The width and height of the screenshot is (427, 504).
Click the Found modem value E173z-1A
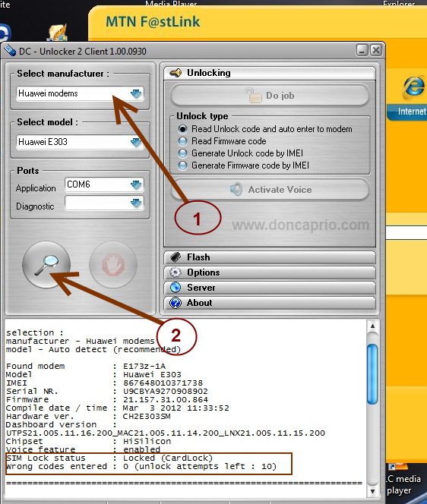[x=144, y=366]
